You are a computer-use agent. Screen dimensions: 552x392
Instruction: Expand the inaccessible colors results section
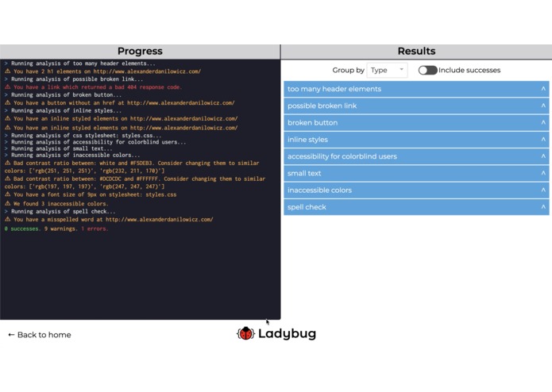[x=416, y=190]
